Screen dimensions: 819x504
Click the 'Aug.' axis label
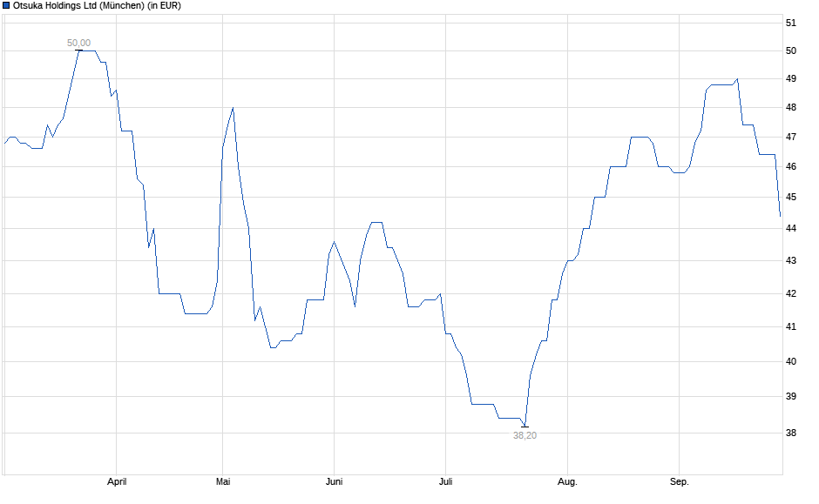point(567,481)
